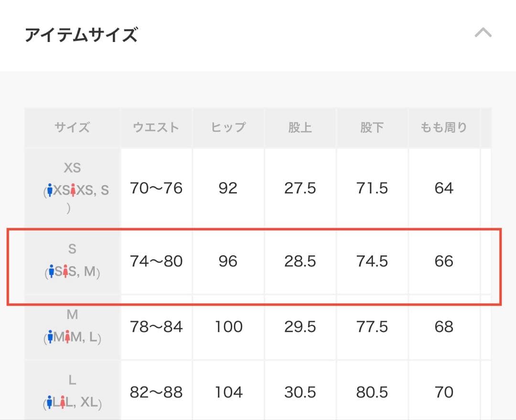Open the サイズ column header

(x=72, y=127)
